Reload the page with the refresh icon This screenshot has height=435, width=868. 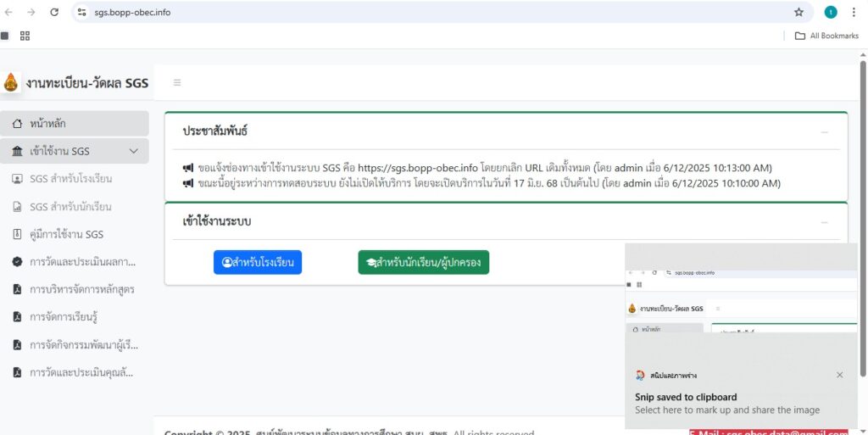(x=54, y=12)
